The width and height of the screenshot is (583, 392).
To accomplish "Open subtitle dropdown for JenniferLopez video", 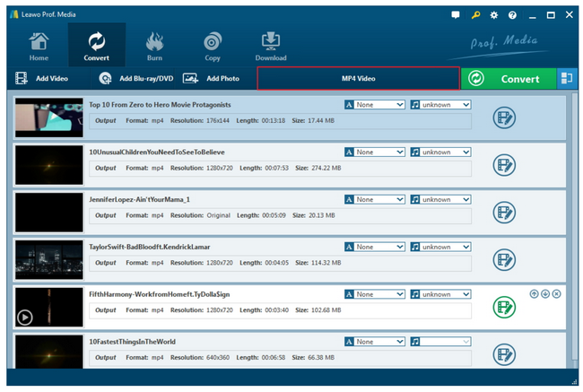I will tap(375, 199).
